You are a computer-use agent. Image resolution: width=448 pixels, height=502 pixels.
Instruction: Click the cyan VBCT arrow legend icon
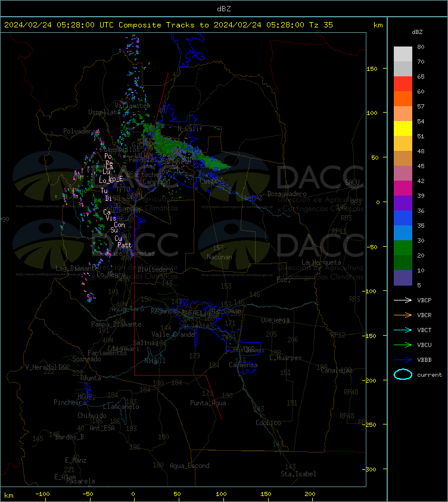403,330
